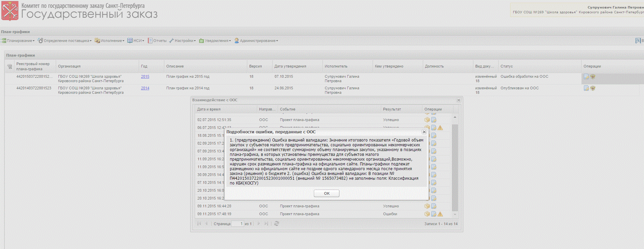The height and width of the screenshot is (249, 644).
Task: Click the status cell 'Опубликован на ООС'
Action: coord(519,88)
